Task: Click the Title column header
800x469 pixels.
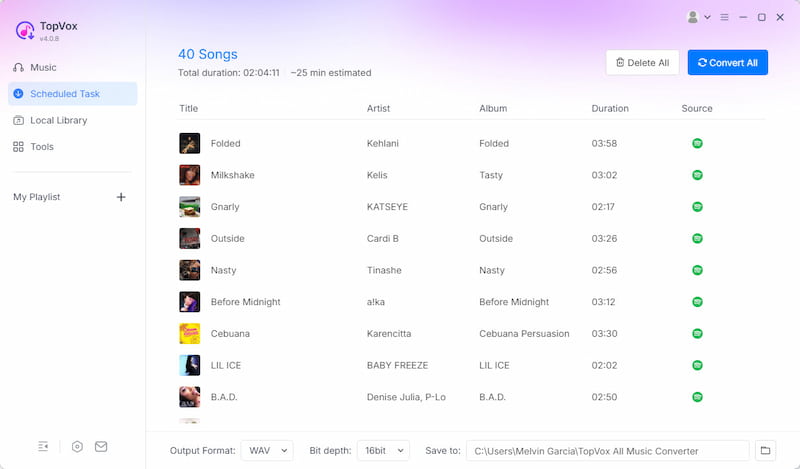Action: pyautogui.click(x=188, y=108)
